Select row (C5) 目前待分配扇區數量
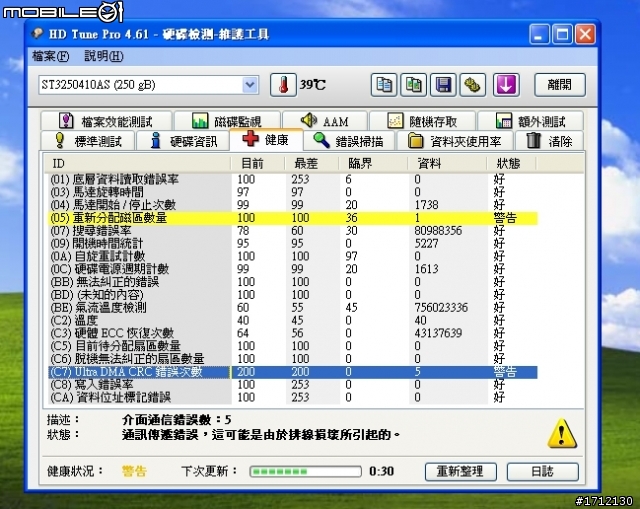640x509 pixels. pyautogui.click(x=292, y=346)
